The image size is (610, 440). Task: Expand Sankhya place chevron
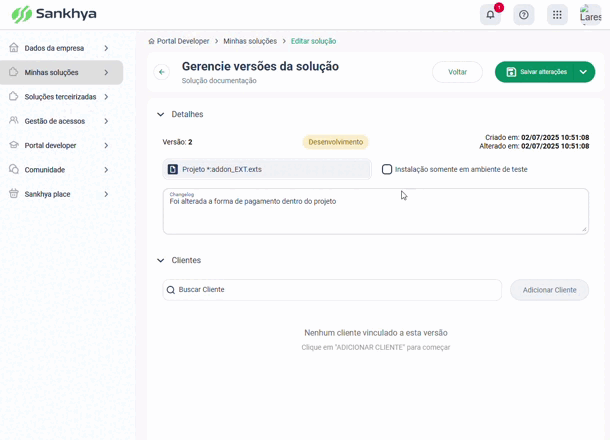pos(106,194)
